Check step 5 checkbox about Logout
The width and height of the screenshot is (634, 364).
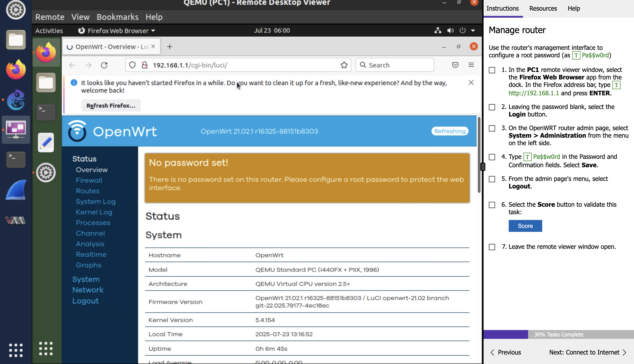click(492, 179)
